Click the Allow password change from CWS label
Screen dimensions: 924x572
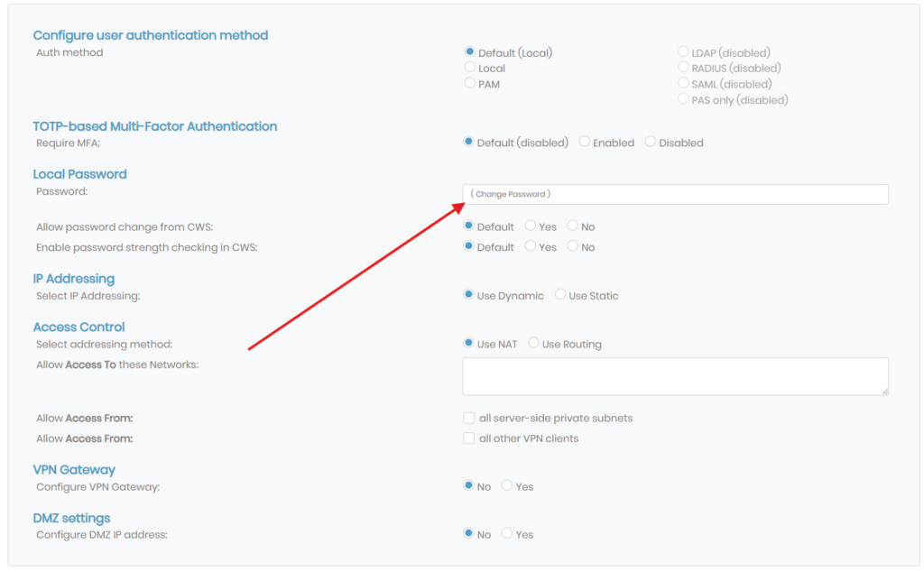125,227
